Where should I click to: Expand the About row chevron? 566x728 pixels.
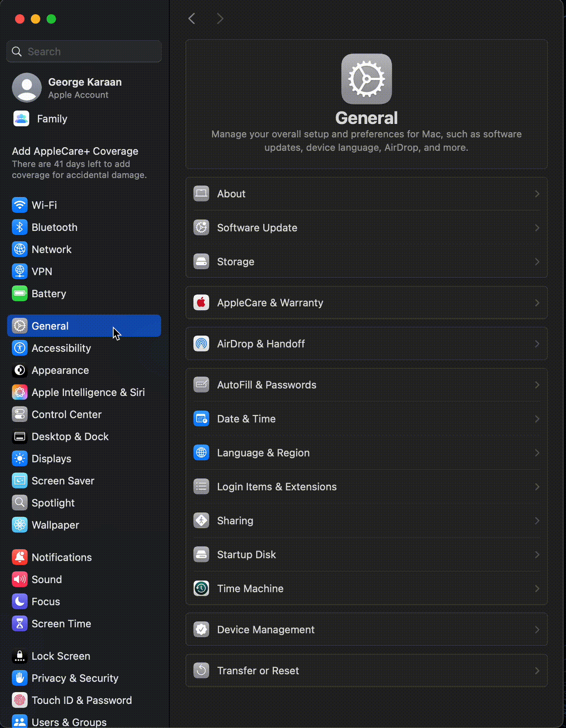click(x=537, y=194)
